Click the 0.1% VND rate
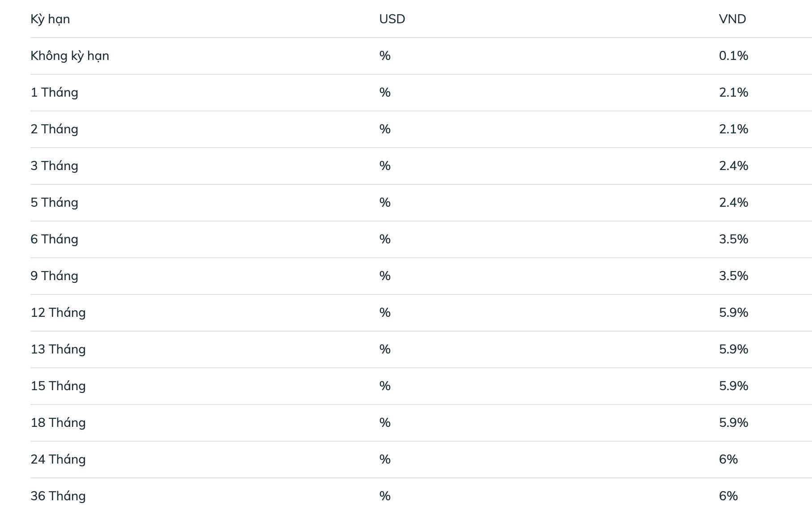Image resolution: width=812 pixels, height=511 pixels. click(733, 56)
